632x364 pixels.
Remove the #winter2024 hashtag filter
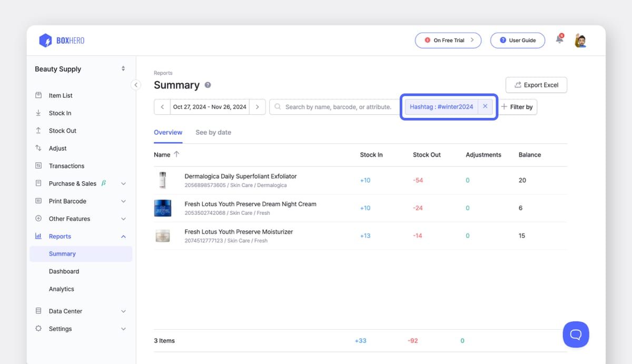click(485, 106)
